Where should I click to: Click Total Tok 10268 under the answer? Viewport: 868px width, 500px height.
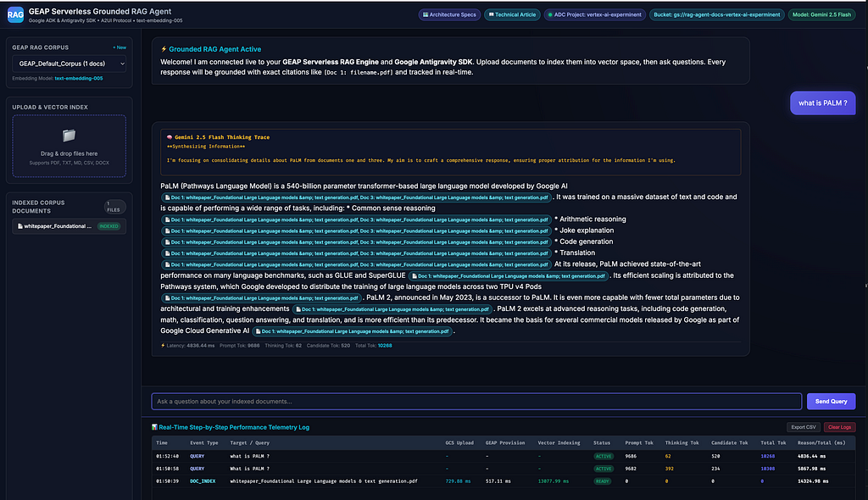point(373,346)
